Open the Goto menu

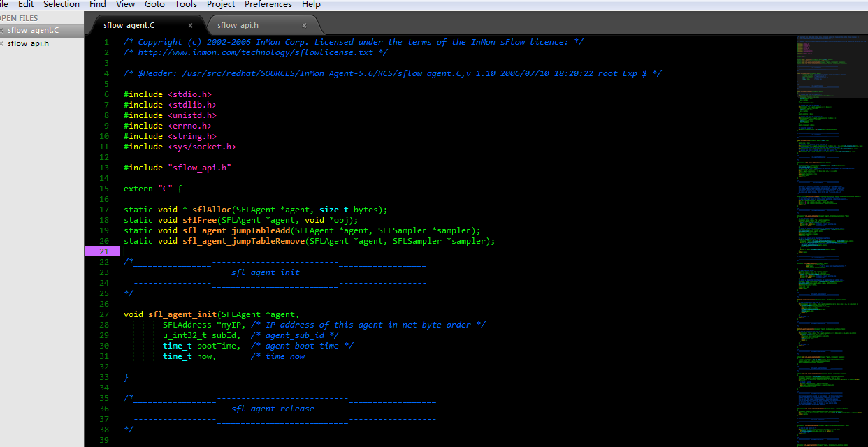(154, 4)
